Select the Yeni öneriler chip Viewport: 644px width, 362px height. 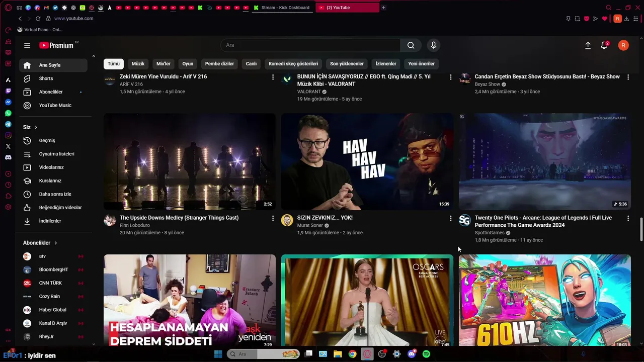tap(421, 64)
